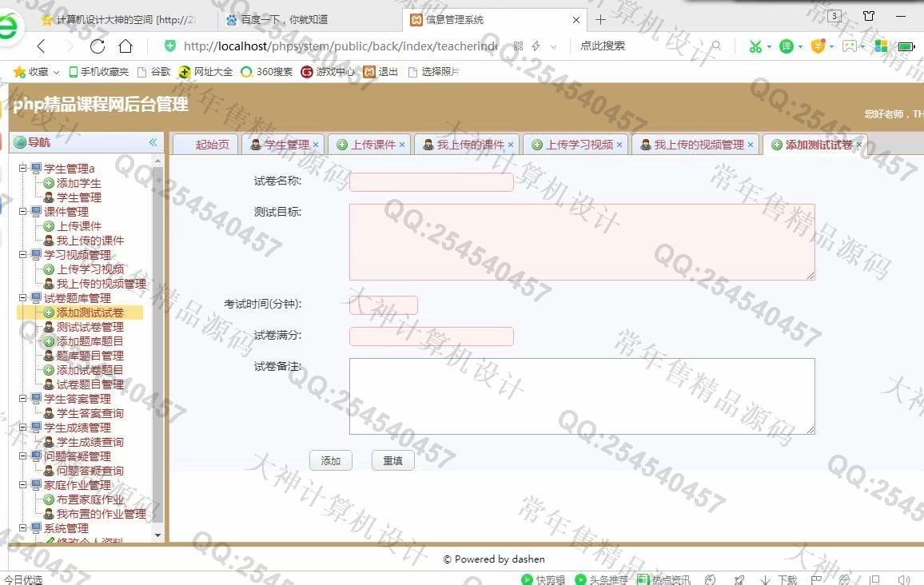Collapse the 导航 panel with double chevron

point(153,142)
